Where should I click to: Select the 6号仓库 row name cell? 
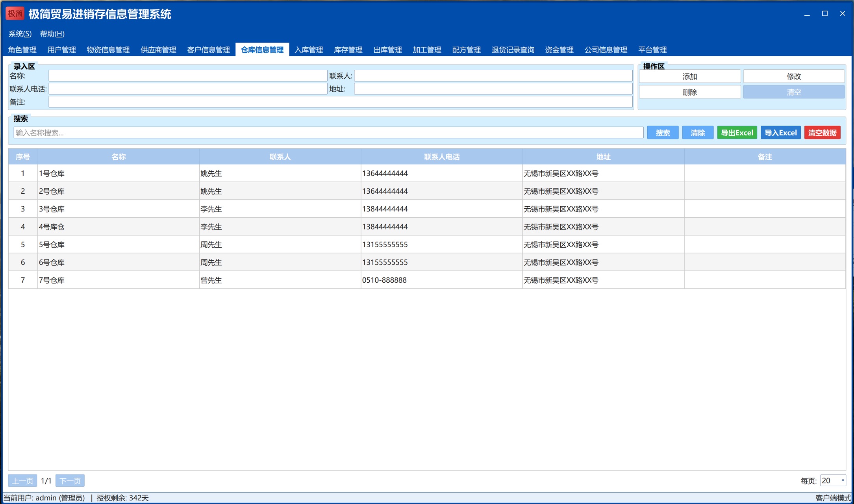119,262
